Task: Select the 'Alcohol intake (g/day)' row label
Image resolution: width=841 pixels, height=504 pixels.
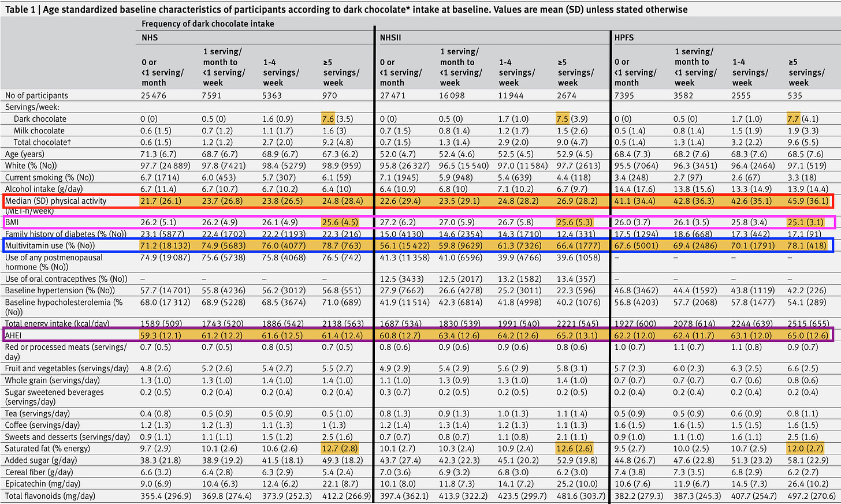Action: [44, 189]
